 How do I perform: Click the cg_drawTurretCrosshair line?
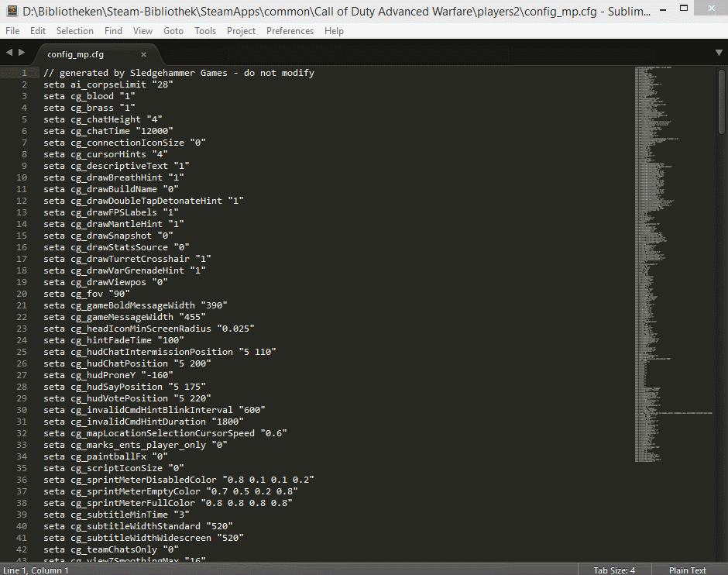[127, 259]
